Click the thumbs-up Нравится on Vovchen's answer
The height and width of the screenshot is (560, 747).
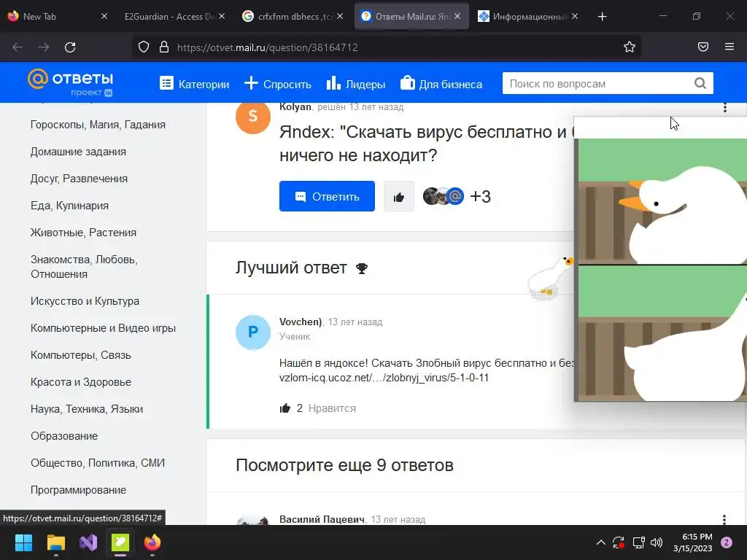pyautogui.click(x=317, y=408)
